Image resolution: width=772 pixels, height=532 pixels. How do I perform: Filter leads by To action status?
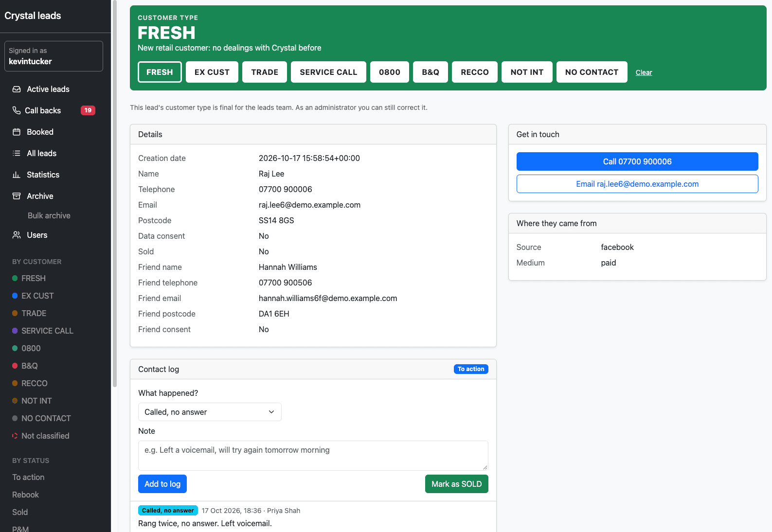click(28, 477)
